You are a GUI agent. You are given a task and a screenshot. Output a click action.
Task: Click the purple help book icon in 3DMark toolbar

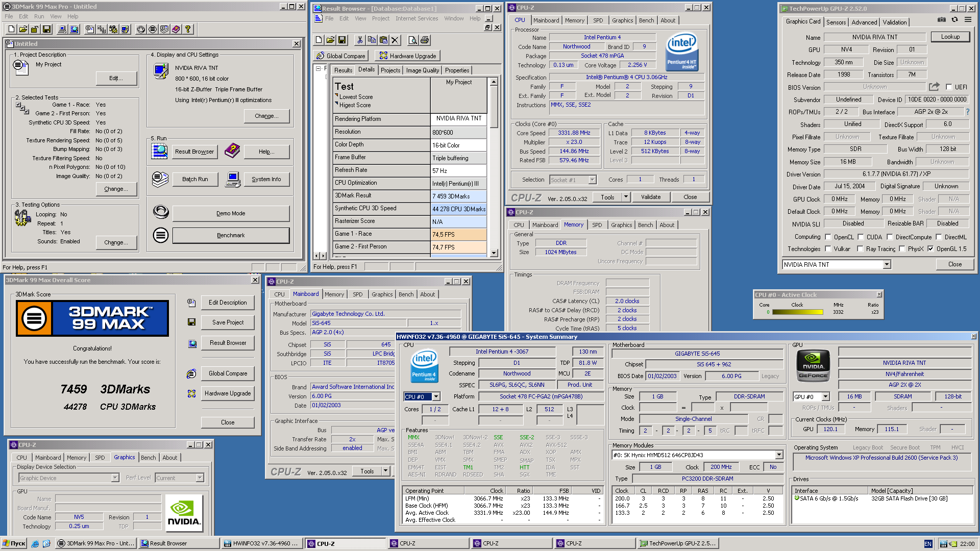tap(176, 29)
